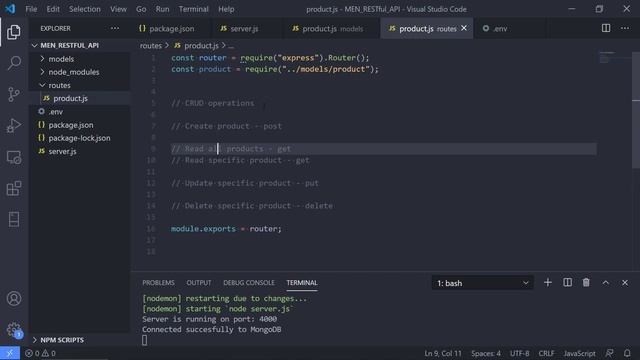640x360 pixels.
Task: Click the remote window indicator in status bar
Action: click(x=10, y=353)
